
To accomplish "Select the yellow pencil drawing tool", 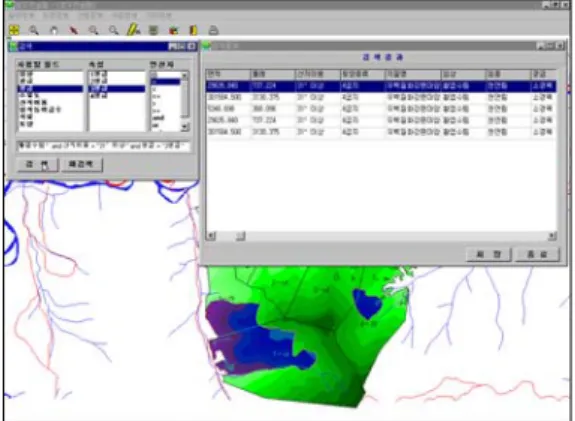I will coord(133,30).
